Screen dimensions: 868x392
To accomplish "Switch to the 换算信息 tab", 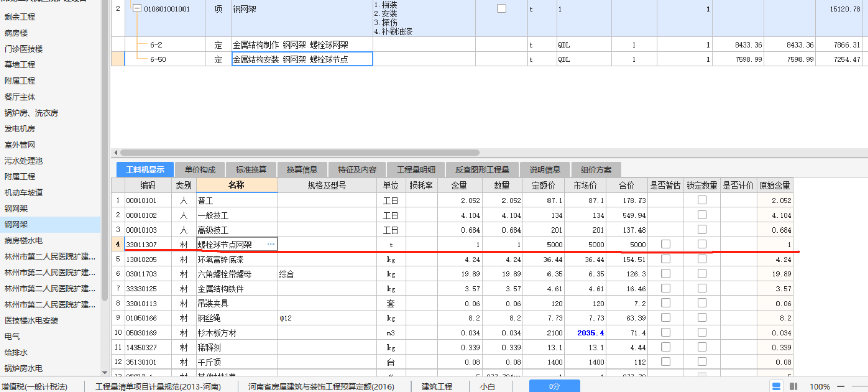I will pyautogui.click(x=302, y=170).
